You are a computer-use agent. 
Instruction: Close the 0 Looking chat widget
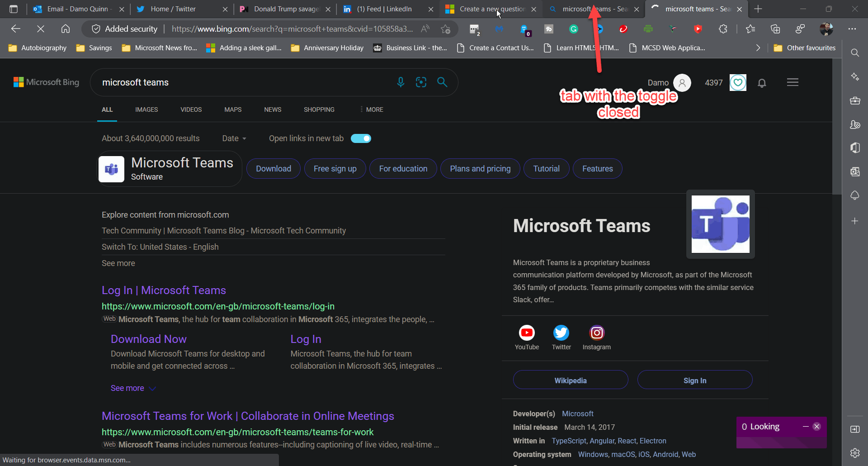[816, 426]
